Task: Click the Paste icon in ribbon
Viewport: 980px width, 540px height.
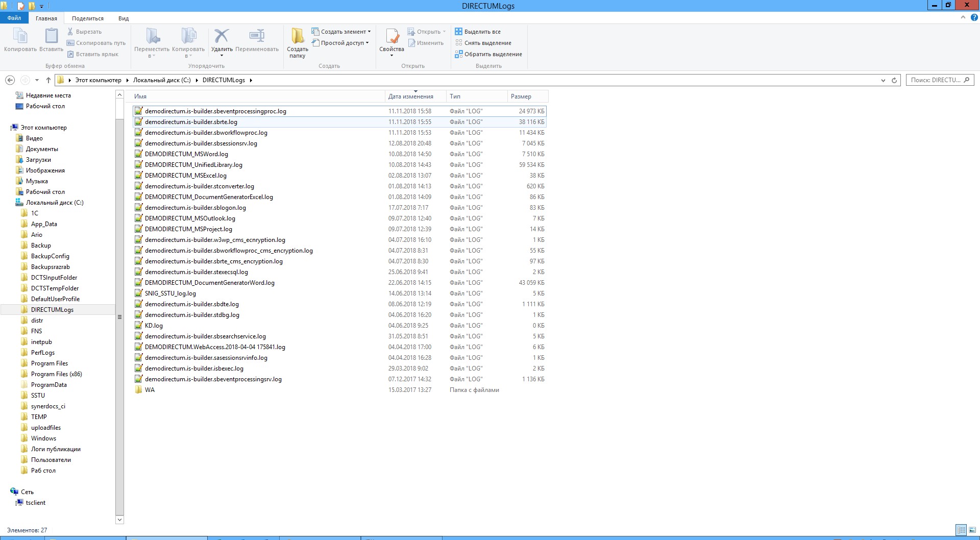Action: click(51, 36)
